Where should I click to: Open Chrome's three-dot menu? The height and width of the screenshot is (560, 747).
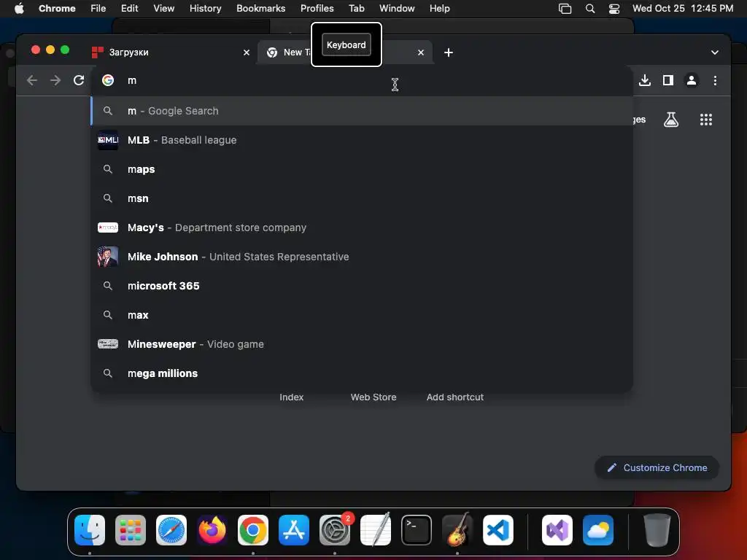coord(715,80)
